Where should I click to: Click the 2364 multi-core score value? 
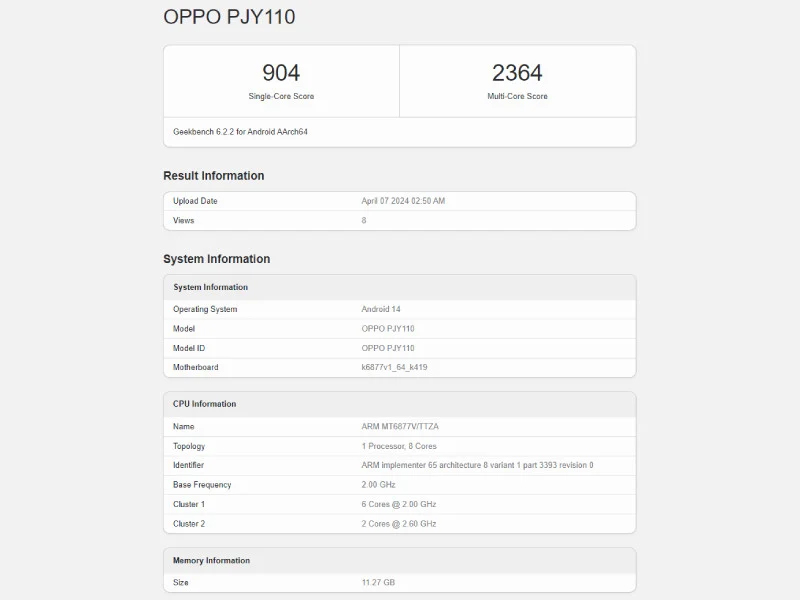(x=517, y=73)
